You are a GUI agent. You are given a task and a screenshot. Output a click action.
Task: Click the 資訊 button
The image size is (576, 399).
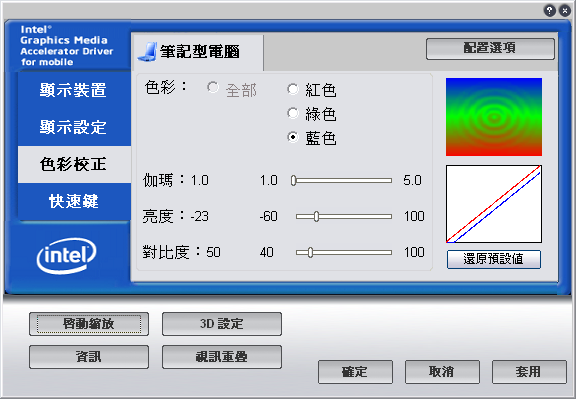[x=89, y=357]
